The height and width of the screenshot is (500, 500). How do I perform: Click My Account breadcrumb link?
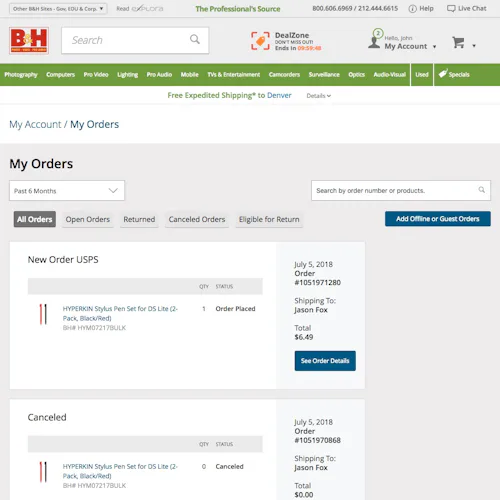[x=35, y=124]
